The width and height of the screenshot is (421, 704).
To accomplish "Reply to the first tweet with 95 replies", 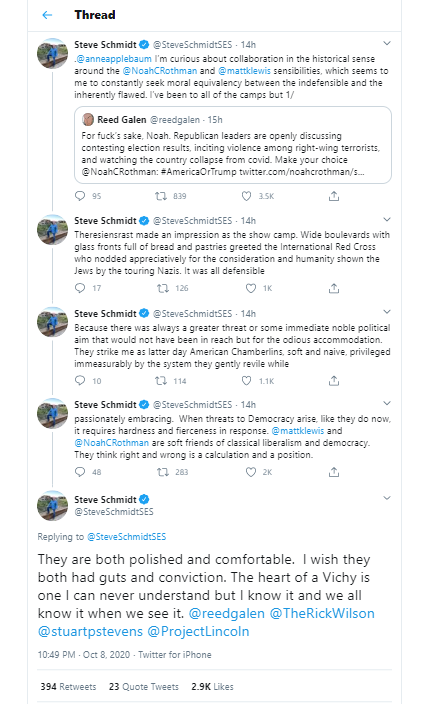I will [80, 196].
